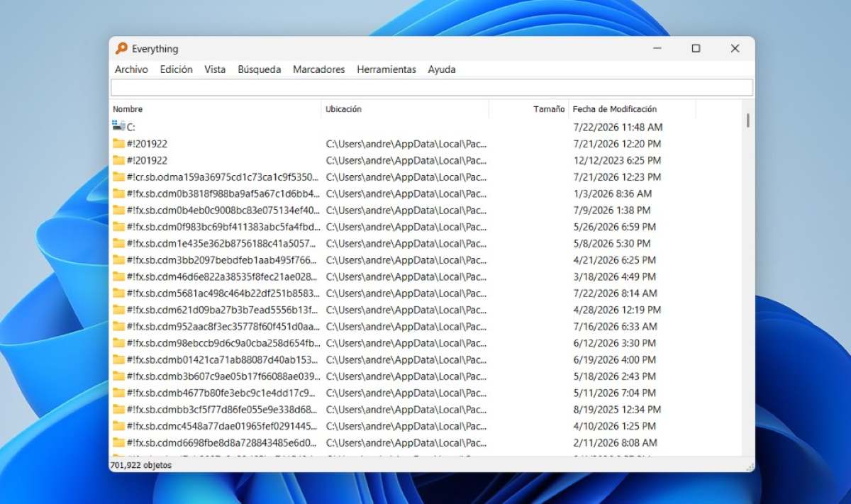Open the Vista menu

click(x=215, y=69)
